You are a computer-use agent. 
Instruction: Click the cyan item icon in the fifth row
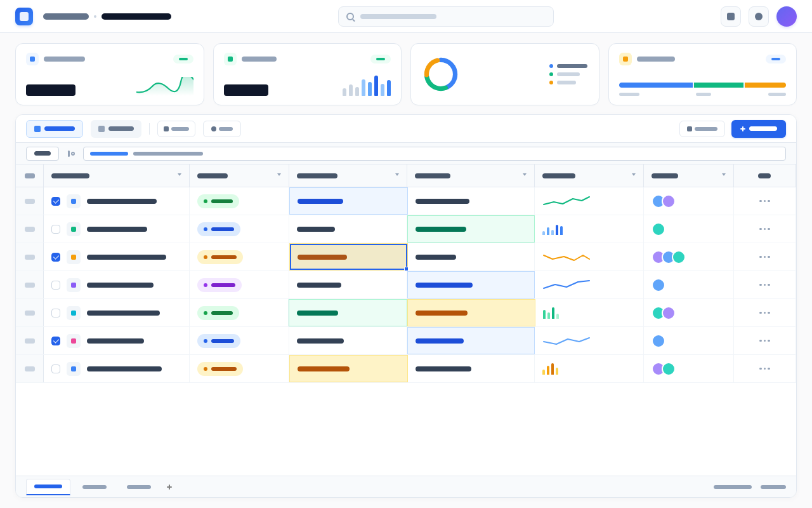point(74,313)
